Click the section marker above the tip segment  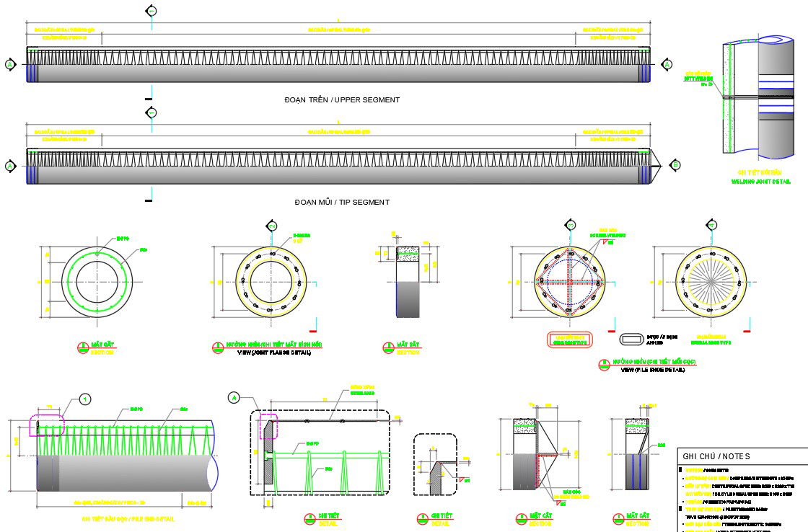[x=151, y=112]
